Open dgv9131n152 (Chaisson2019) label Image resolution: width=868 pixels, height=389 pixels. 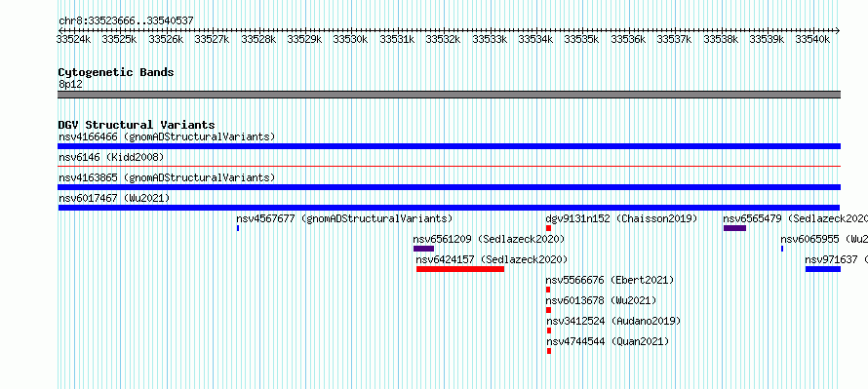point(621,218)
